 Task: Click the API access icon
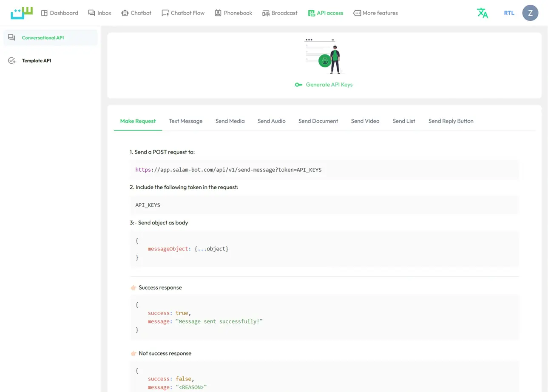(311, 13)
